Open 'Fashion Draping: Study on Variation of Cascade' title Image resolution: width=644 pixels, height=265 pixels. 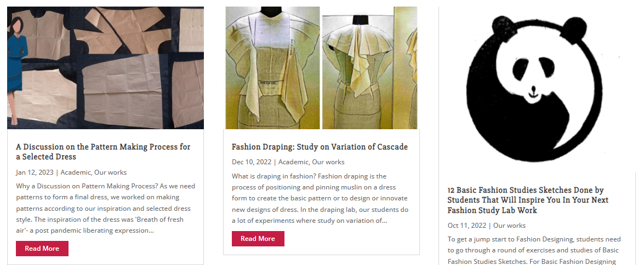[x=320, y=147]
